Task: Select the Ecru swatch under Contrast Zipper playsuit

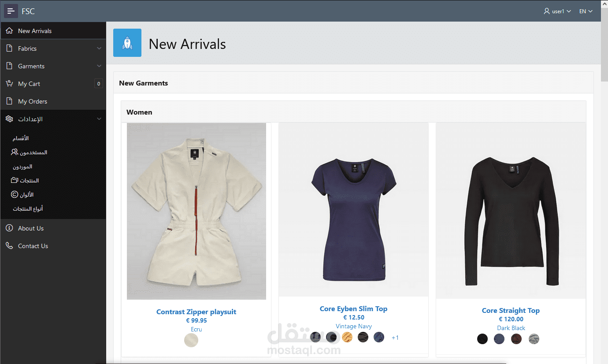Action: coord(191,340)
